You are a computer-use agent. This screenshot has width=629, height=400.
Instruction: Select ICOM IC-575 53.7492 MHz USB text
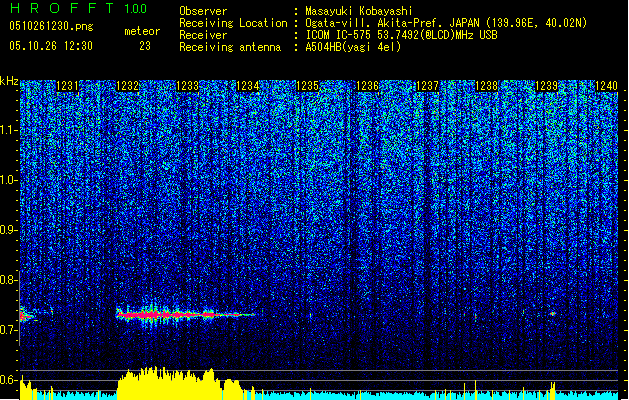pos(402,35)
